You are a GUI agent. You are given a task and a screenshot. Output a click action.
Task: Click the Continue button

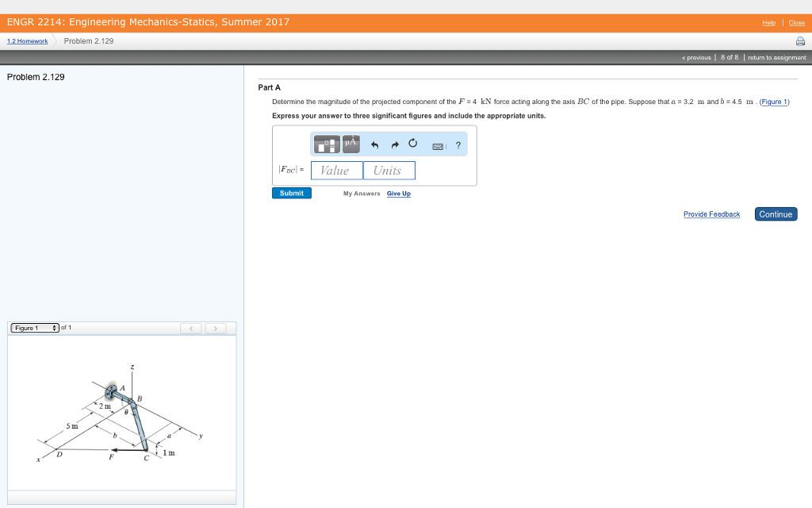(x=775, y=214)
